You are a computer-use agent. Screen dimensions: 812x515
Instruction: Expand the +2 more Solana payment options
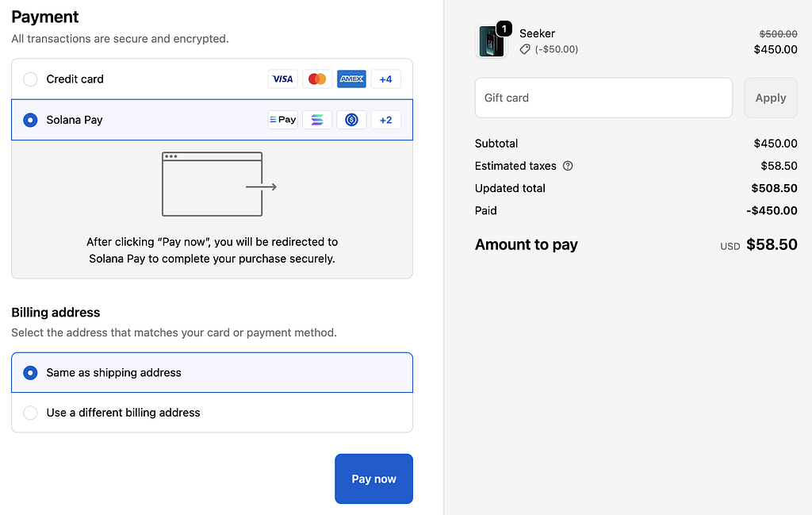tap(386, 120)
